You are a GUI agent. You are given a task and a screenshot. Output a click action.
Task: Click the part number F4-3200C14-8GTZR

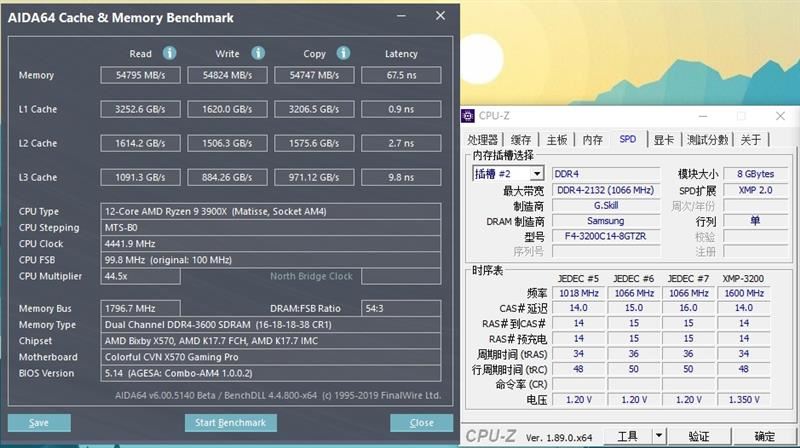coord(606,236)
